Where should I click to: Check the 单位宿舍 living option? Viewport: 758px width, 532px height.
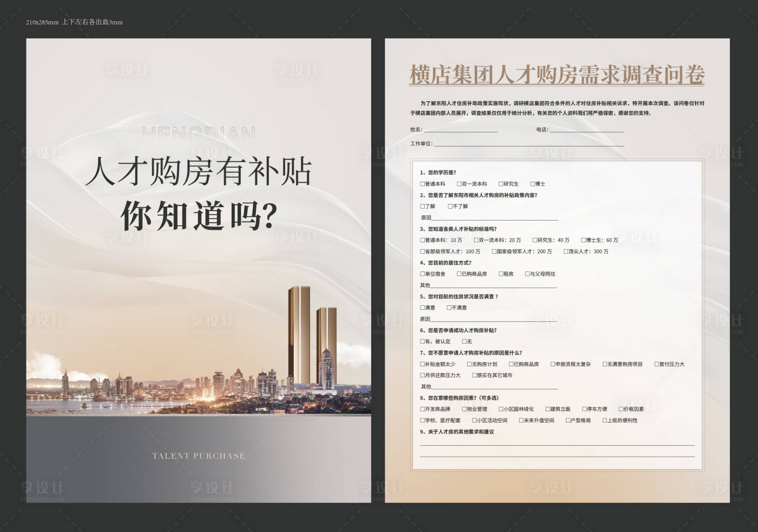tap(423, 274)
